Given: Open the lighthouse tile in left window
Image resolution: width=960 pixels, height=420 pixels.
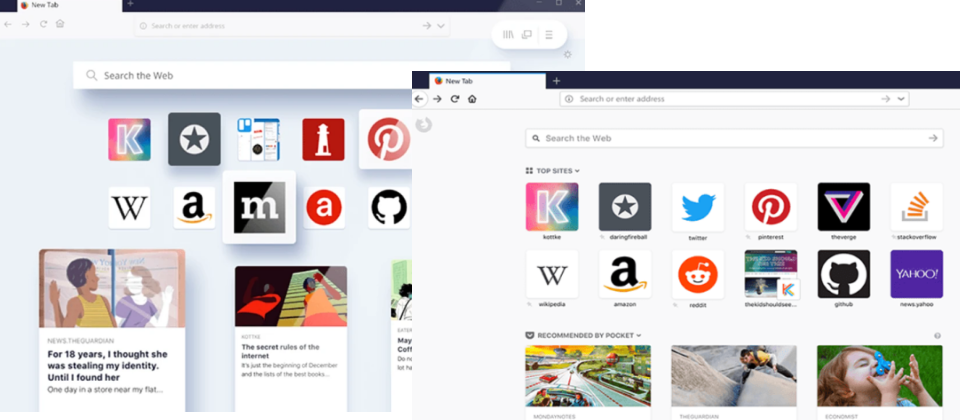Looking at the screenshot, I should tap(323, 140).
